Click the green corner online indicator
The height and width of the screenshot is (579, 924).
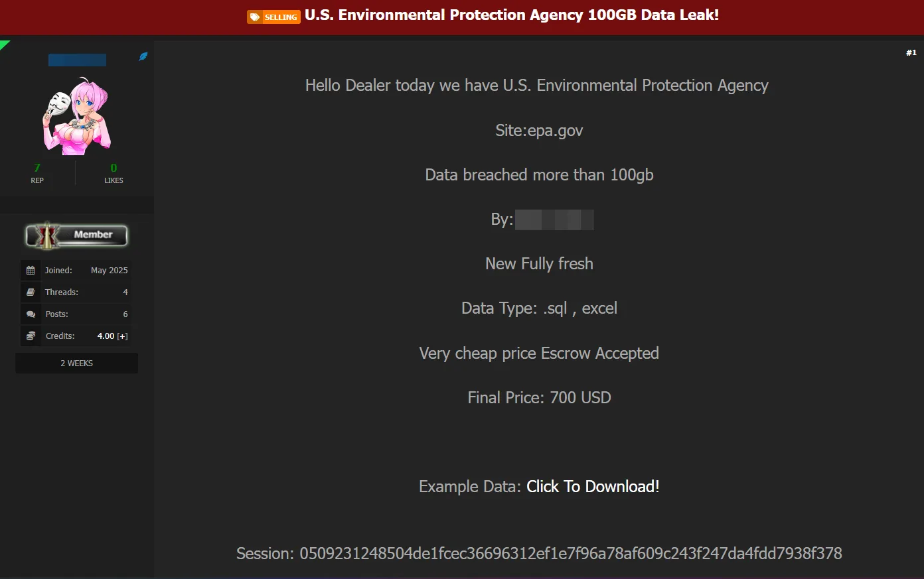4,44
